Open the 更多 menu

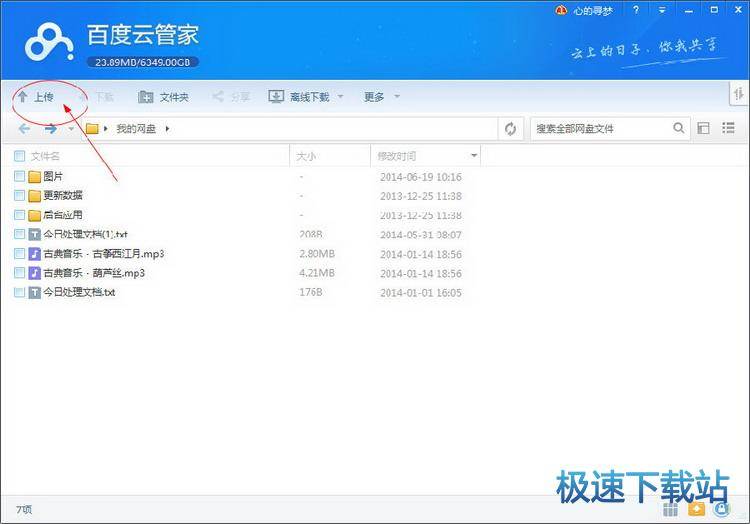tap(374, 97)
